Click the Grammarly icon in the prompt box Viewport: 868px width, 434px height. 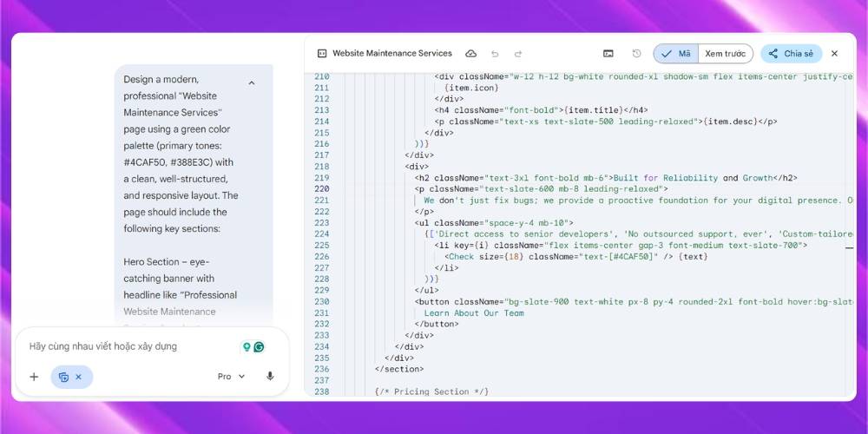coord(259,347)
